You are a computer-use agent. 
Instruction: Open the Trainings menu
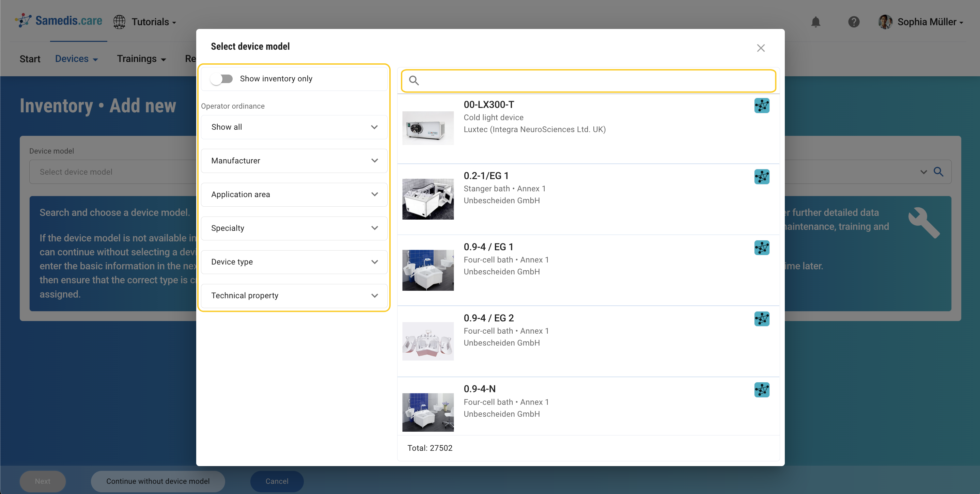coord(141,59)
